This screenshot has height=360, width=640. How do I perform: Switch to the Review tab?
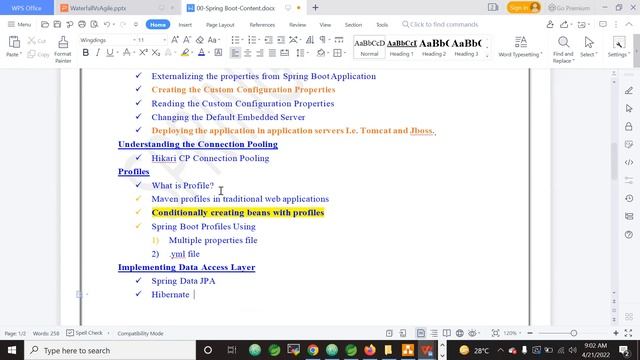point(298,25)
